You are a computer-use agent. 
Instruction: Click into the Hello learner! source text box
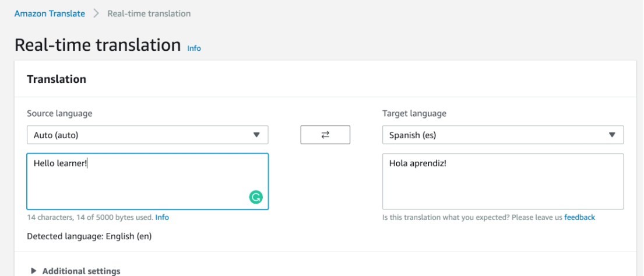click(134, 181)
